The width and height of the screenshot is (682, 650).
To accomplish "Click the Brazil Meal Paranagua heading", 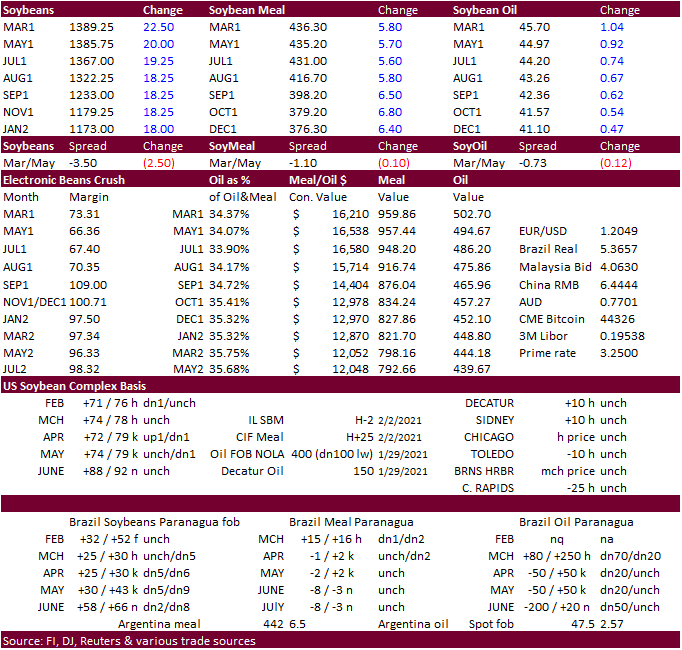I will click(x=351, y=521).
